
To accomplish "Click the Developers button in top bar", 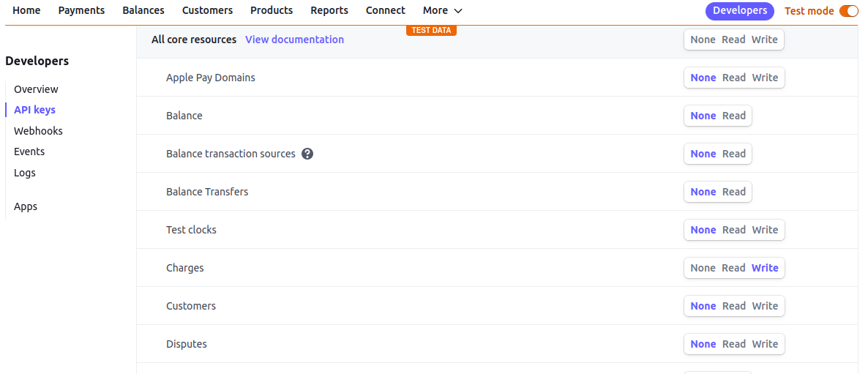I will [740, 10].
